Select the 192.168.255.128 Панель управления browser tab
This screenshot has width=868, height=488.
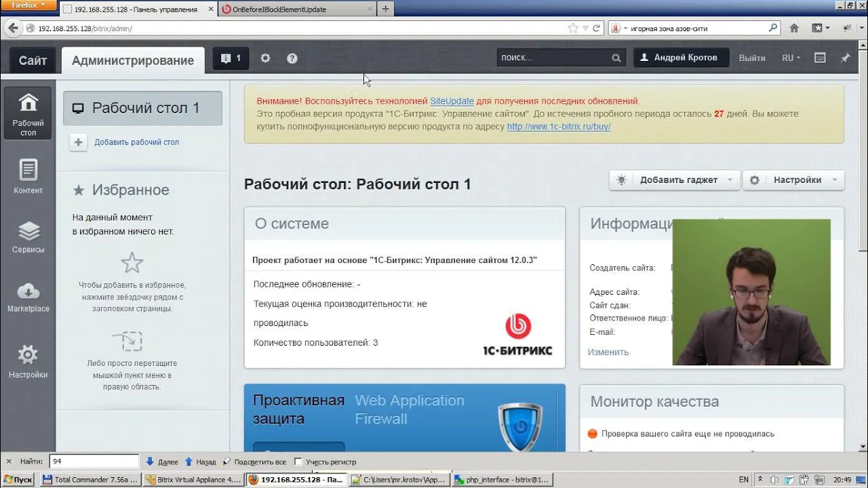tap(137, 9)
